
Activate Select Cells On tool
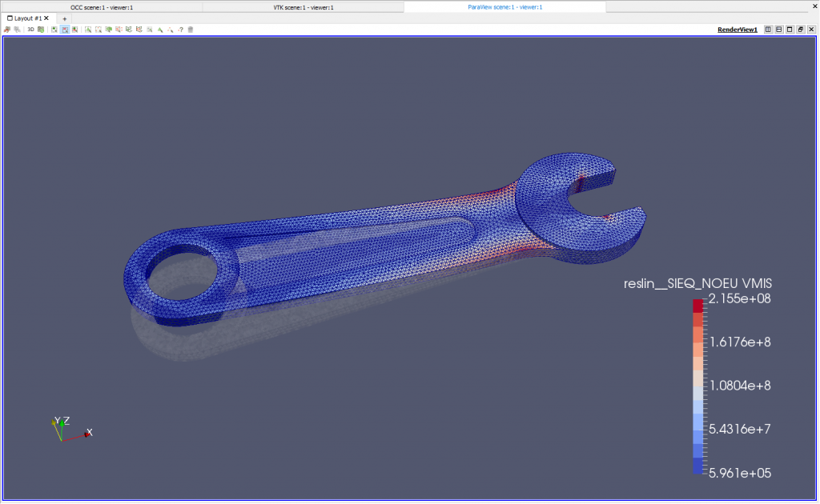(x=88, y=30)
